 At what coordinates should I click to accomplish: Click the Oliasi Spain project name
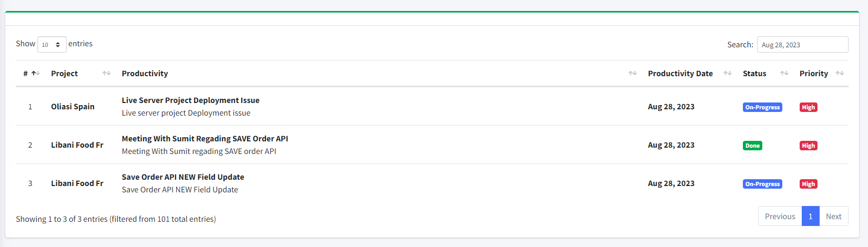pos(73,107)
